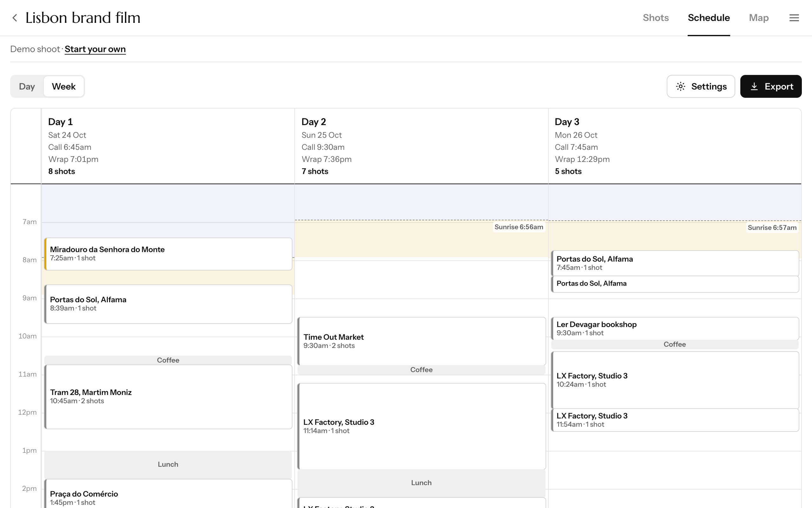Click the Day 1 Lunch break
The image size is (812, 508).
coord(168,464)
